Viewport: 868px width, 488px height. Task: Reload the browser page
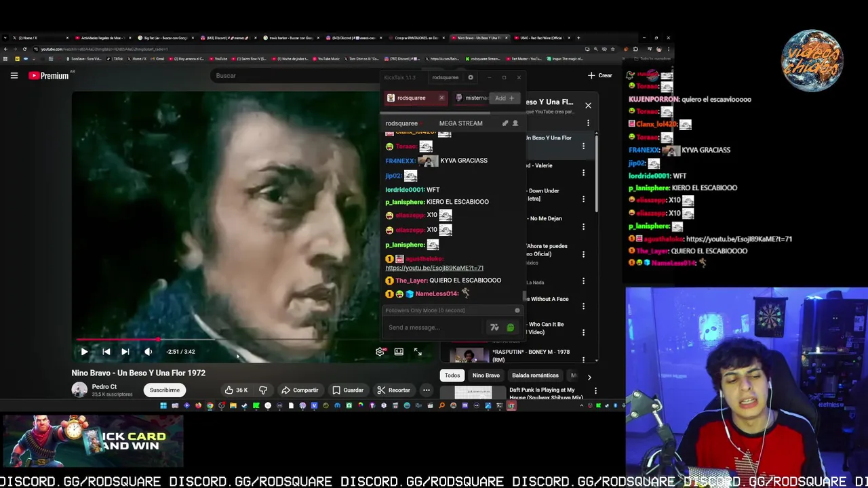pyautogui.click(x=24, y=49)
